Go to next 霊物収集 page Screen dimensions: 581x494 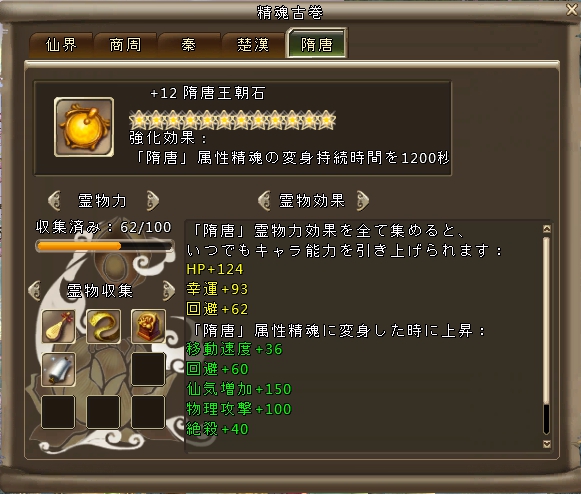click(169, 291)
